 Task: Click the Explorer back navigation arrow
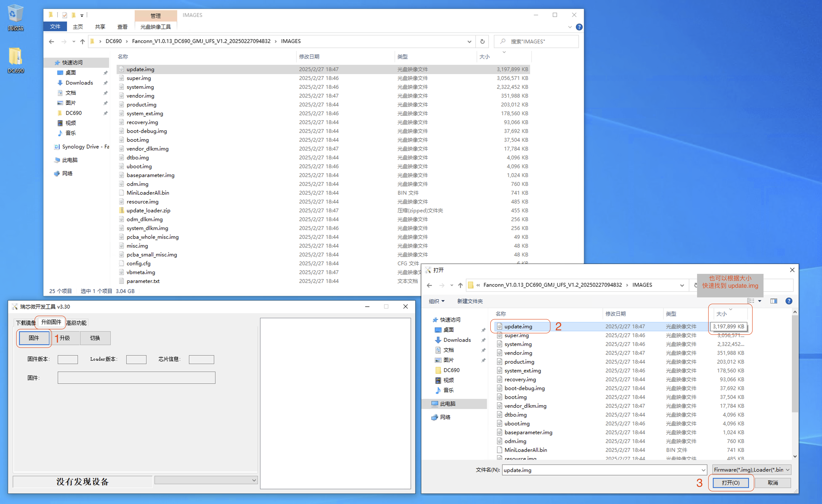[51, 41]
